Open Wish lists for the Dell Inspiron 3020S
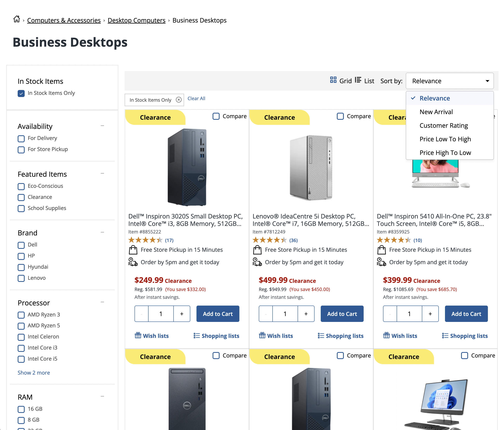504x430 pixels. coord(152,336)
